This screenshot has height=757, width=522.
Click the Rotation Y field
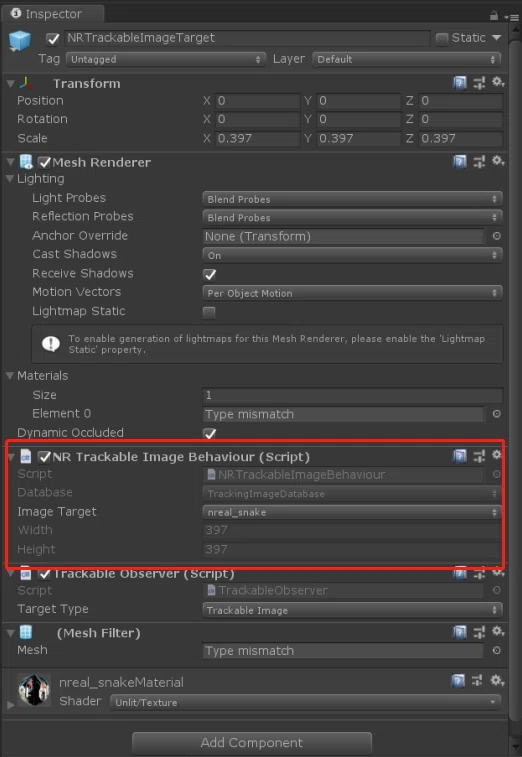pos(359,119)
